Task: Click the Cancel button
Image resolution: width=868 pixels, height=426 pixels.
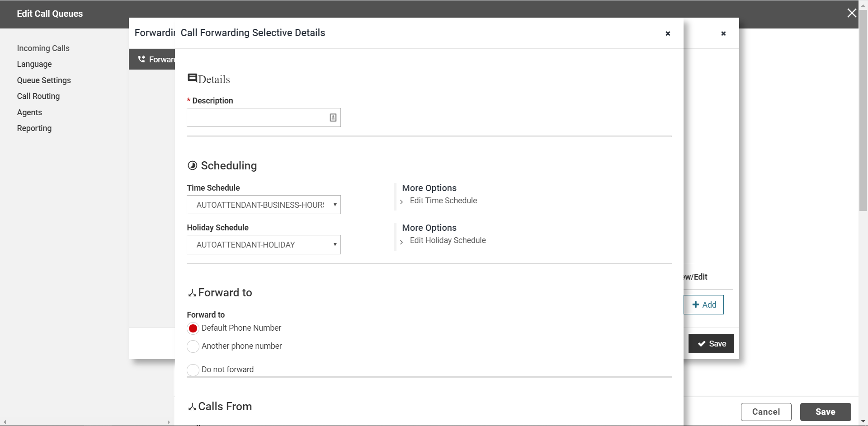Action: 766,412
